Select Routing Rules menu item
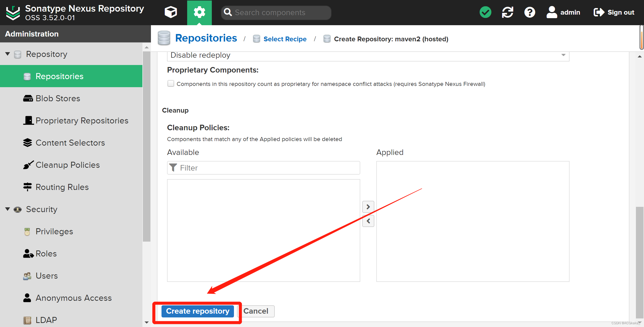 pos(62,187)
